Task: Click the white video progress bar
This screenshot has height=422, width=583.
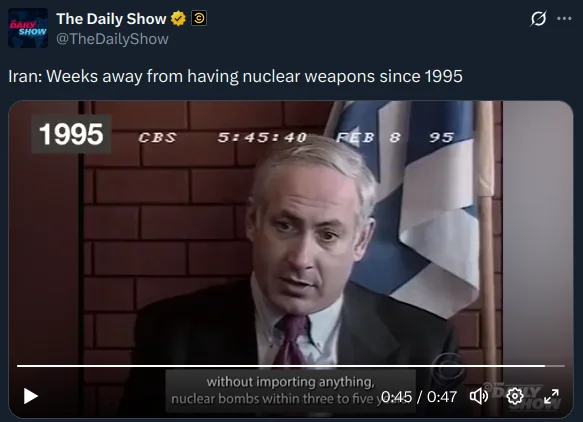Action: (x=291, y=366)
